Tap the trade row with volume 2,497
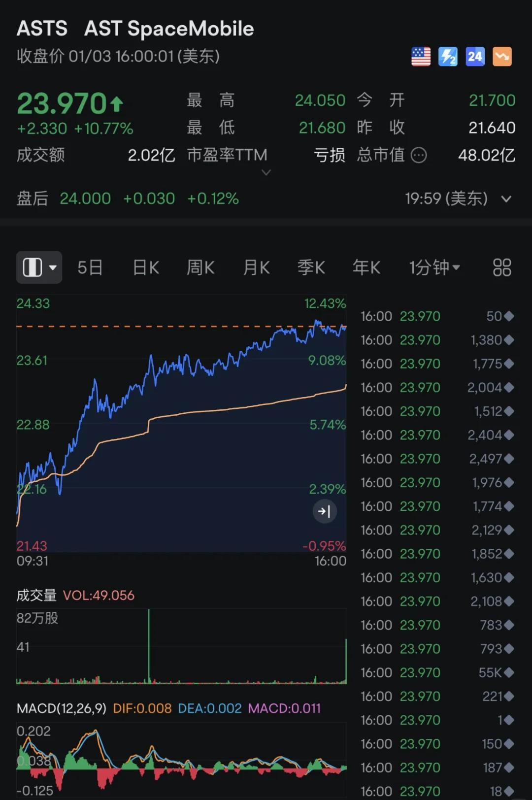This screenshot has width=532, height=800. pos(437,459)
